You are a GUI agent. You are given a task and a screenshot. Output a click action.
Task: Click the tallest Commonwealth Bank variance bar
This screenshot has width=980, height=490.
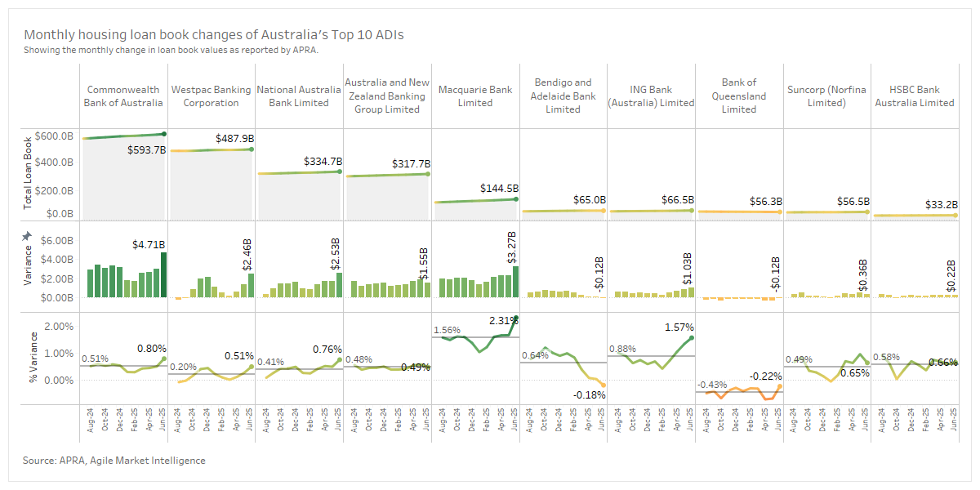click(163, 274)
